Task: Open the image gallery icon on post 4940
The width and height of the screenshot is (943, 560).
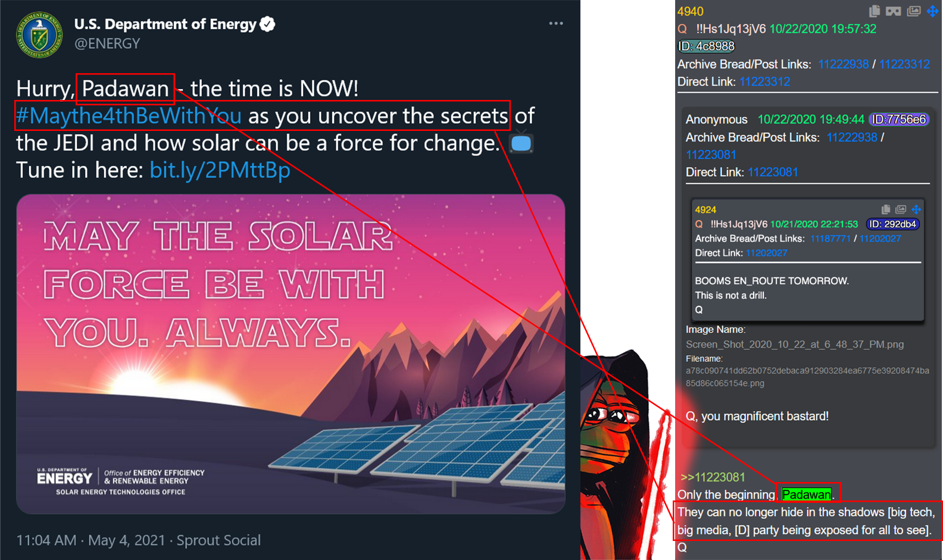Action: click(914, 11)
